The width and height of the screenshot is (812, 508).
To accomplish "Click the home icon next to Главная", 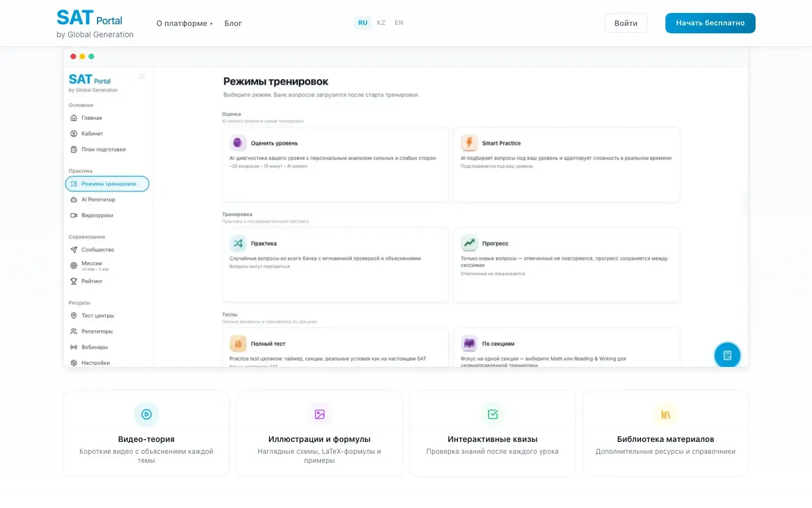I will [x=73, y=118].
